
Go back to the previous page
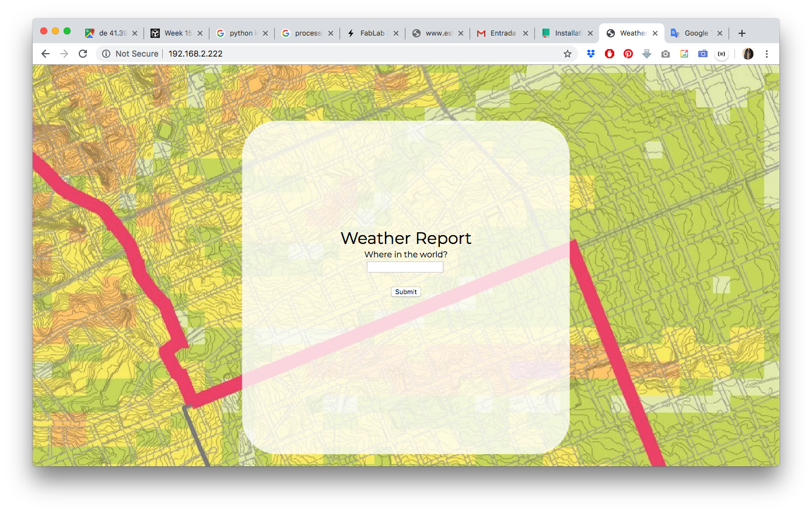45,54
